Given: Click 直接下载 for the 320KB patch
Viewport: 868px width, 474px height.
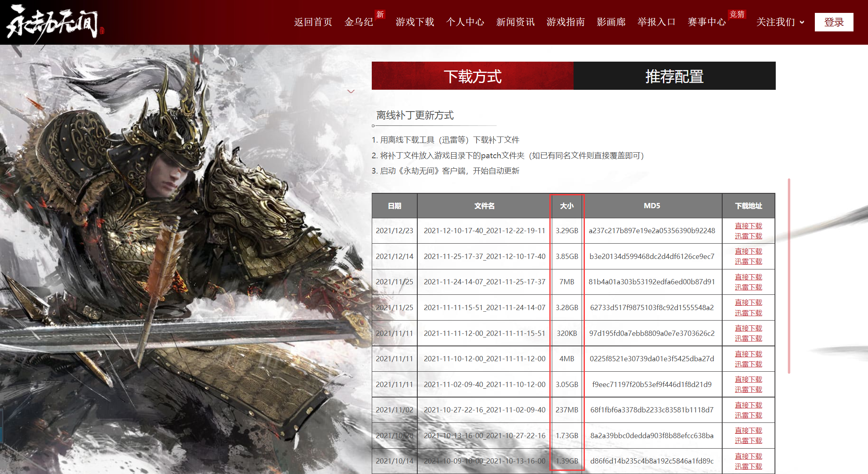Looking at the screenshot, I should [748, 328].
